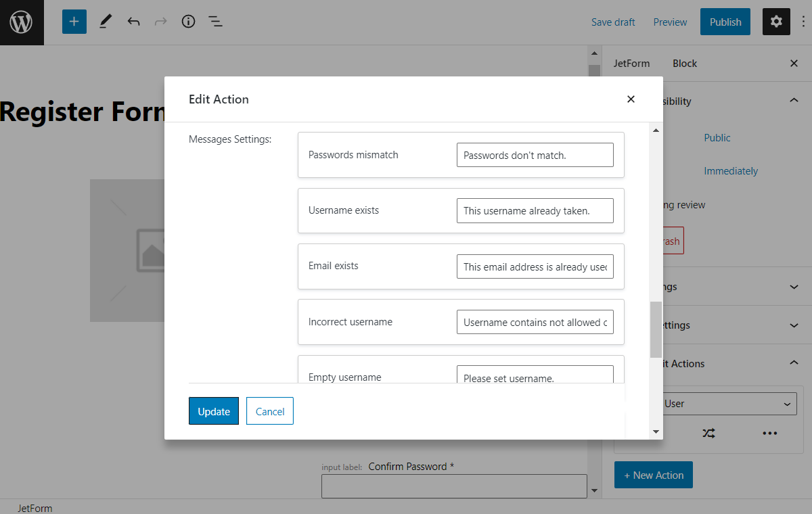Viewport: 812px width, 514px height.
Task: Click the Undo arrow
Action: click(133, 22)
